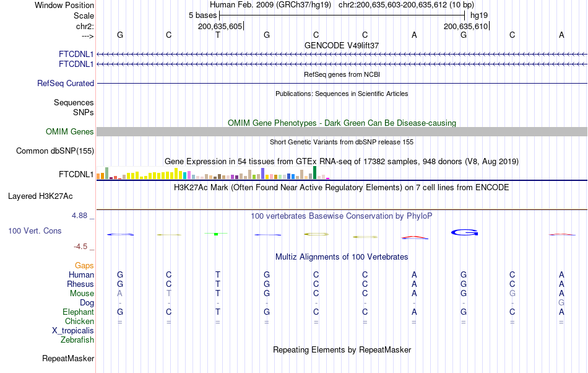Screen dimensions: 588x373
Task: Click the OMIM Gene Phenotypes green title
Action: click(x=342, y=123)
